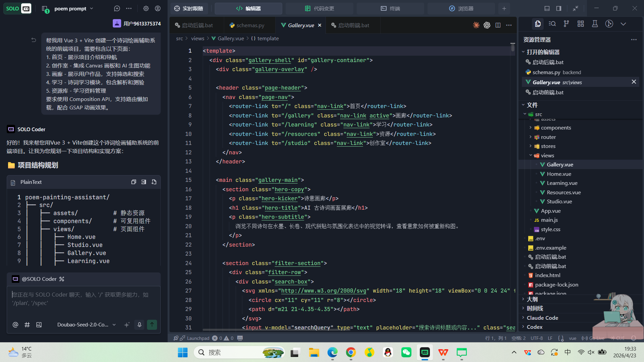This screenshot has height=362, width=644.
Task: Toggle the bottom panel layout
Action: pyautogui.click(x=547, y=8)
